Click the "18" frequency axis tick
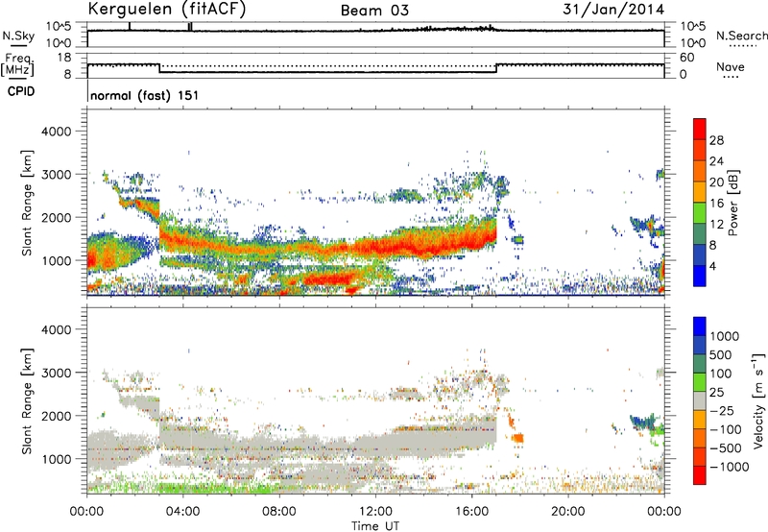The image size is (768, 532). pyautogui.click(x=64, y=58)
